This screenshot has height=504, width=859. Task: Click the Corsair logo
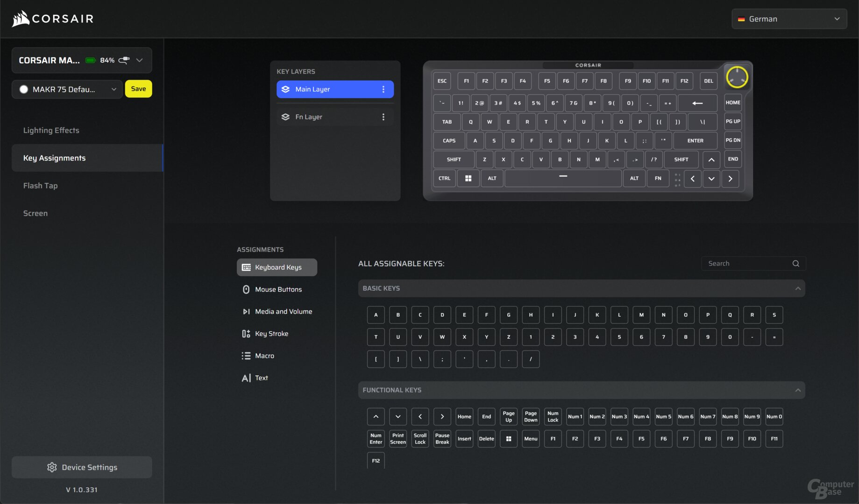(53, 19)
